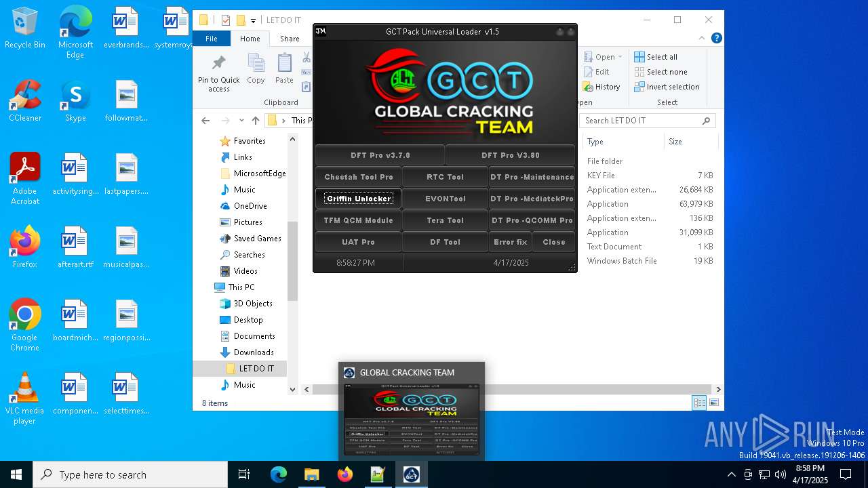Run Error fix in GCT loader
Screen dimensions: 868x488
(510, 242)
